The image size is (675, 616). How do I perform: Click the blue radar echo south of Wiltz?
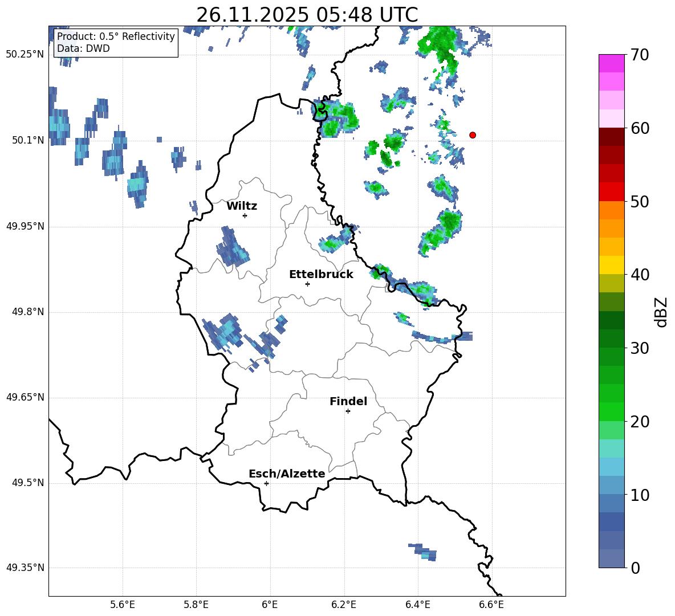(x=232, y=247)
